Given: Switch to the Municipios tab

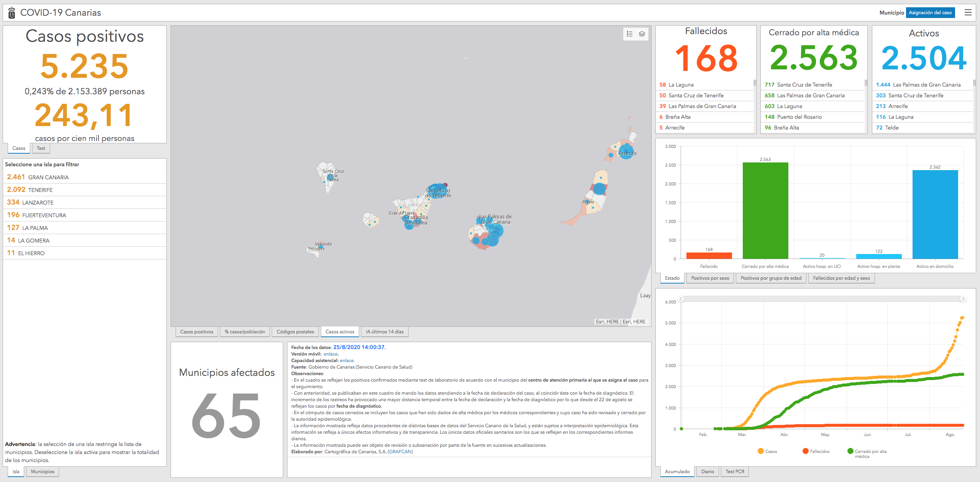Looking at the screenshot, I should coord(43,472).
